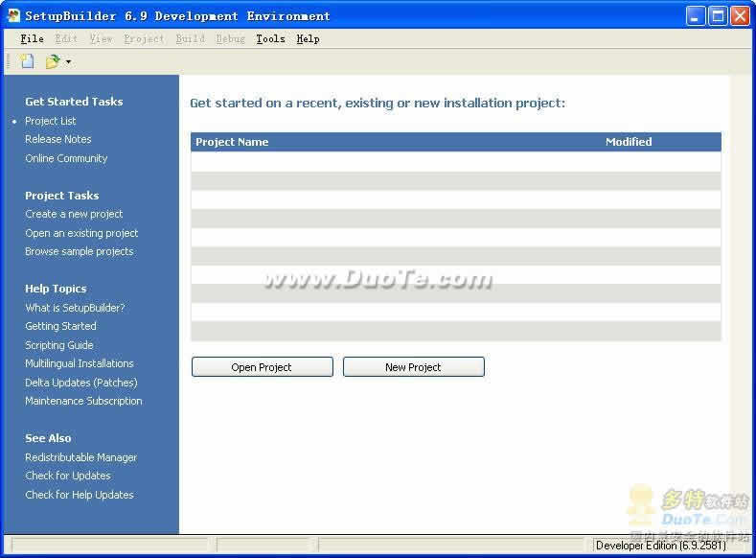Visit the Online Community link
This screenshot has width=756, height=558.
coord(66,158)
